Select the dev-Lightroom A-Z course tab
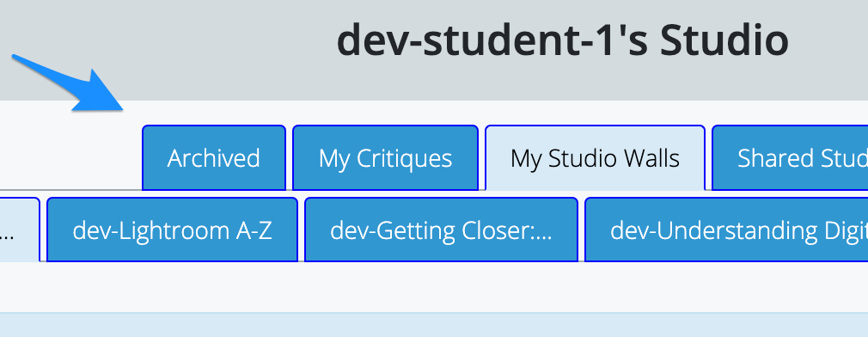This screenshot has height=337, width=868. pos(172,230)
